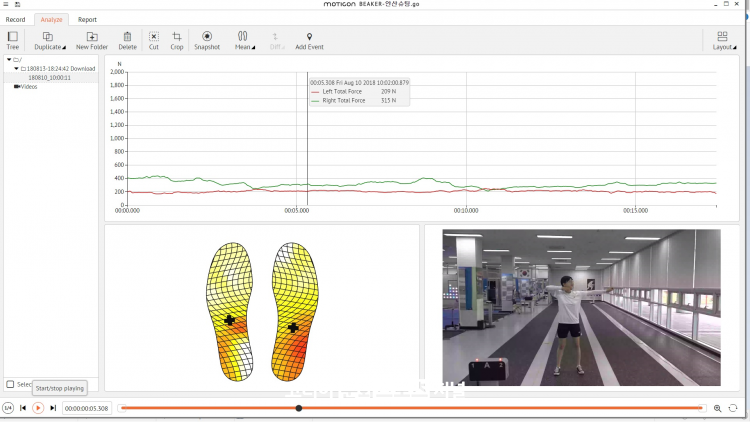750x422 pixels.
Task: Switch to the Report tab
Action: (87, 20)
